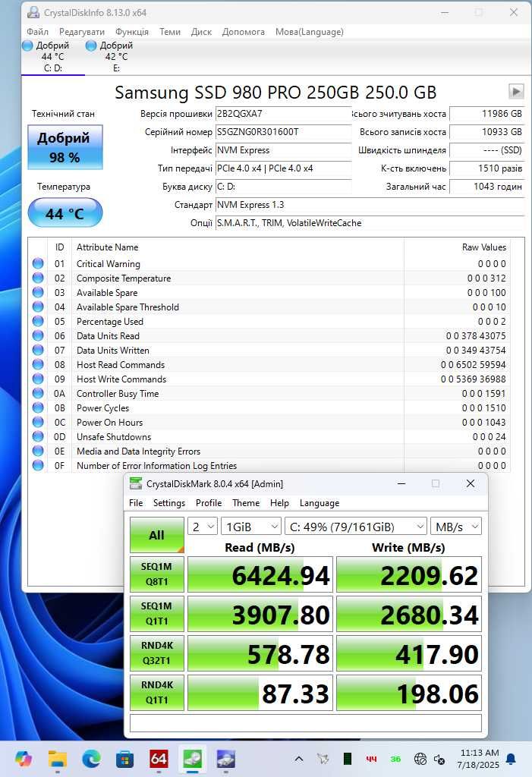Open CrystalDiskMark Theme menu
This screenshot has width=532, height=777.
(246, 502)
